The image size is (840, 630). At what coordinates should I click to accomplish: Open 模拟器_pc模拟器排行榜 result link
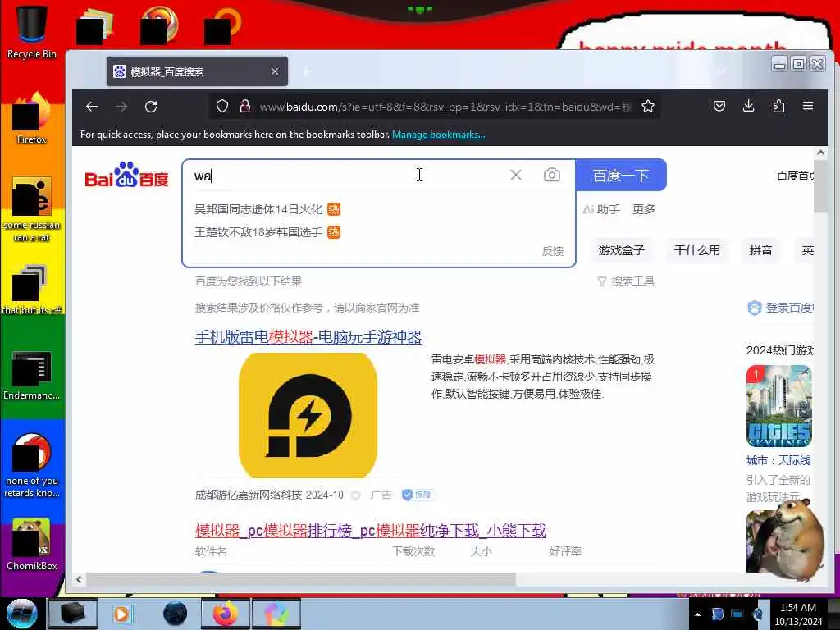(370, 531)
